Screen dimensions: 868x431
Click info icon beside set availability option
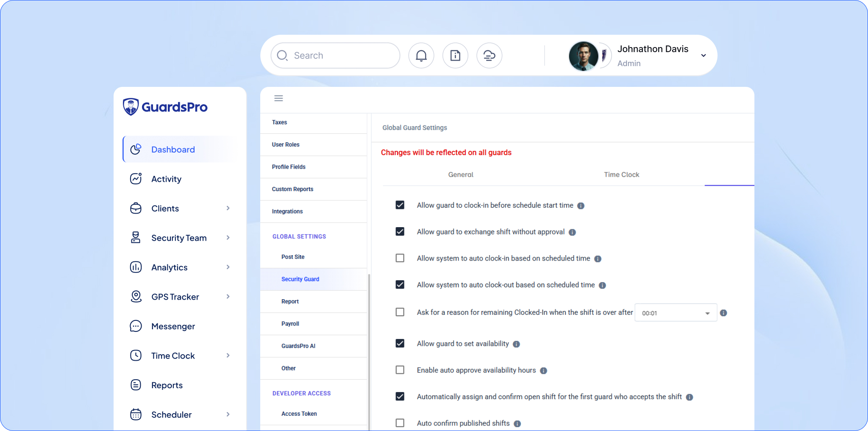516,344
